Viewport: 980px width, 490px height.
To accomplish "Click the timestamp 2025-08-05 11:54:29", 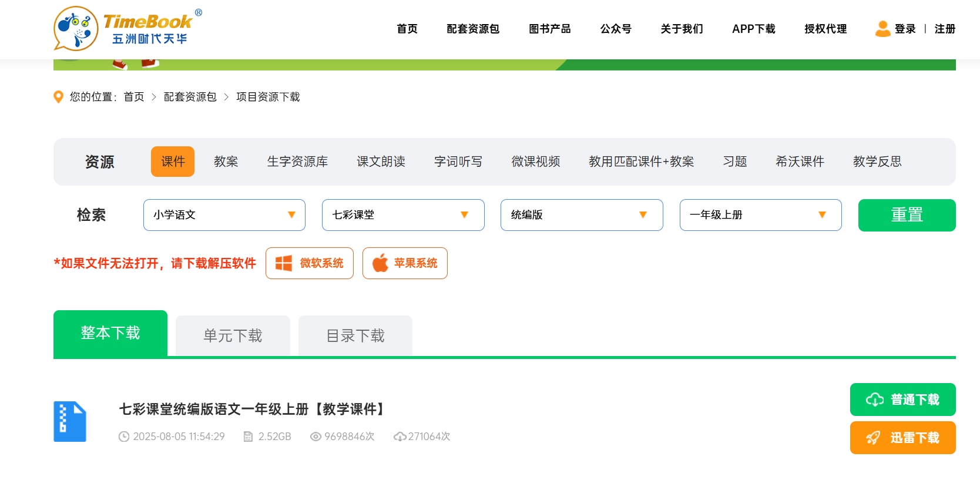I will pyautogui.click(x=179, y=437).
